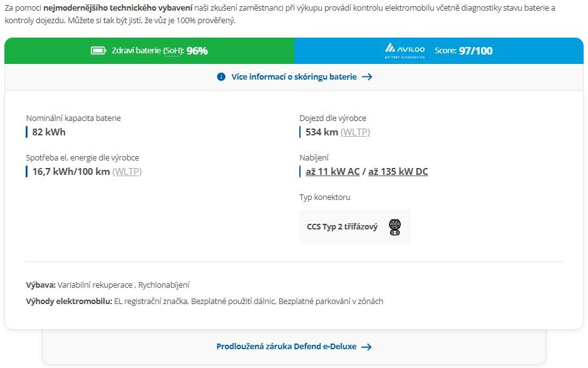Click arrow after Více informací o skóringu baterie
The width and height of the screenshot is (588, 368).
[x=367, y=76]
